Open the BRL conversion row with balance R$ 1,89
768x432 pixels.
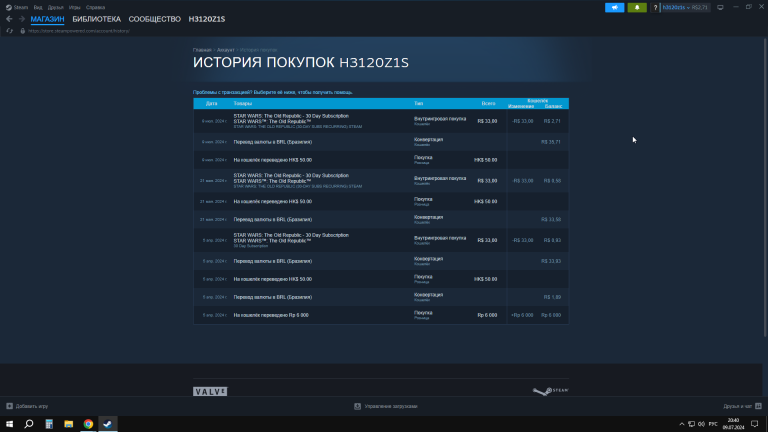pos(381,297)
